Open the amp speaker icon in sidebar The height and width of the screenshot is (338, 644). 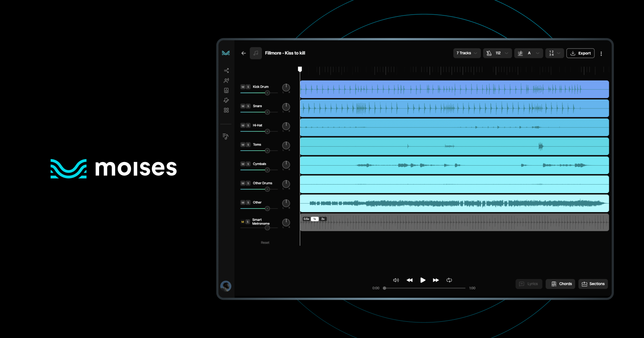[226, 90]
